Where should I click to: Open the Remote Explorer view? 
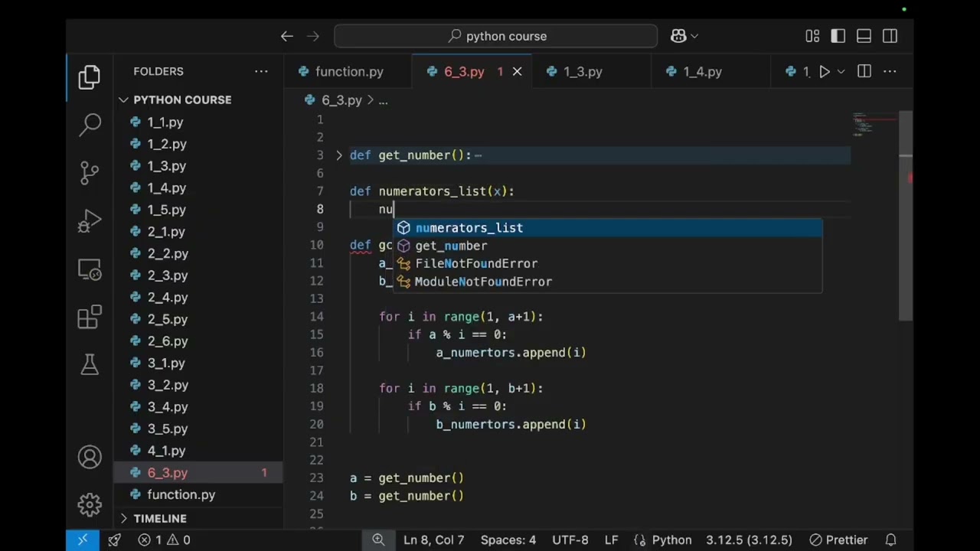(x=90, y=269)
